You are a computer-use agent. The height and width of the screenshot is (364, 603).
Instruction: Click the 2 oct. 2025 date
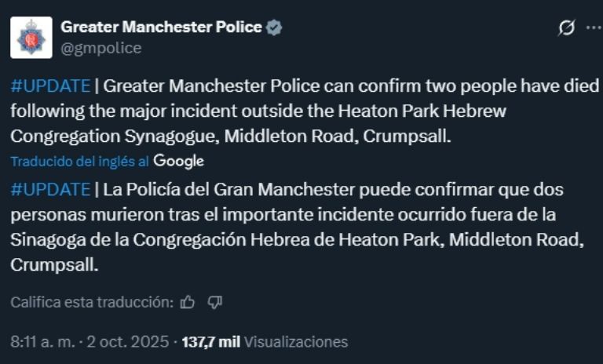[130, 342]
